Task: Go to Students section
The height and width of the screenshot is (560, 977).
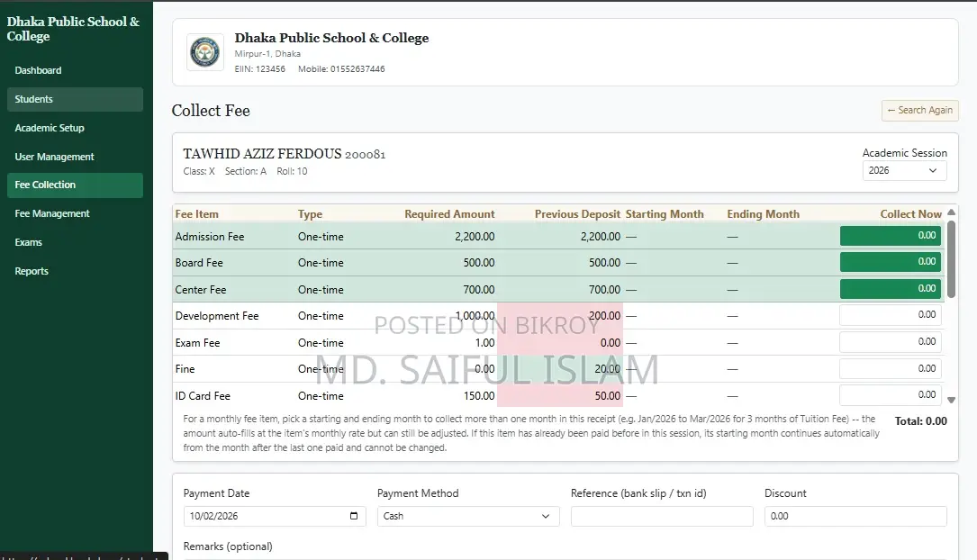Action: click(x=75, y=99)
